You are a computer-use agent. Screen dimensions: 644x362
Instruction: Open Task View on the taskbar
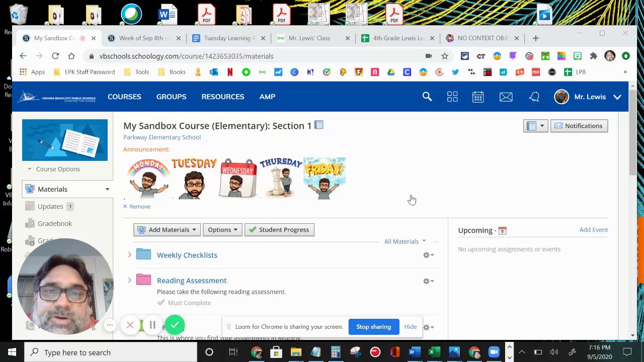click(233, 352)
